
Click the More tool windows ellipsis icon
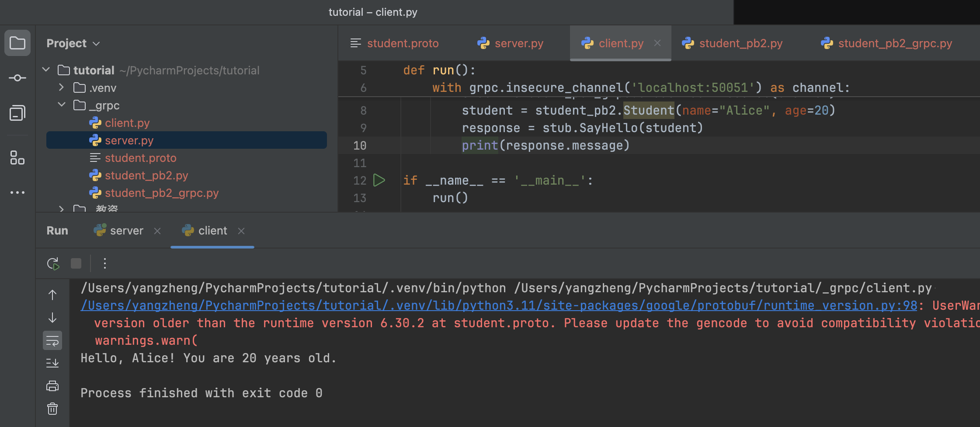click(17, 192)
